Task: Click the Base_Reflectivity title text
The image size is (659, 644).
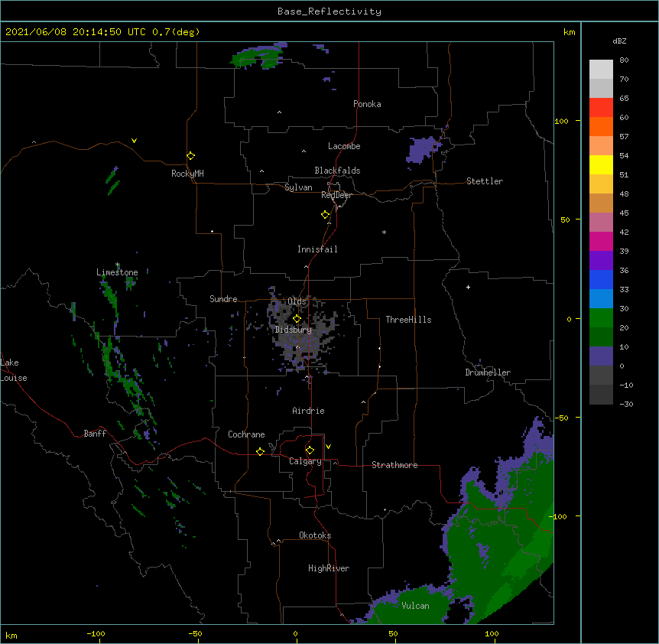Action: (x=329, y=11)
